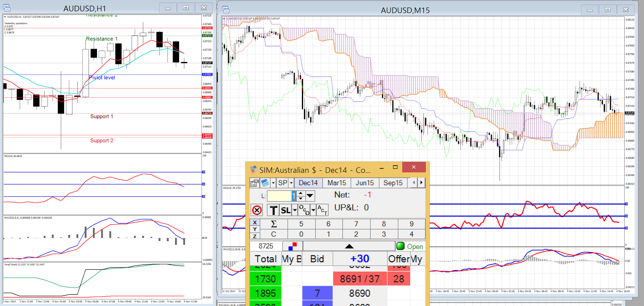644x306 pixels.
Task: Open the quantity list dropdown arrow
Action: 310,196
